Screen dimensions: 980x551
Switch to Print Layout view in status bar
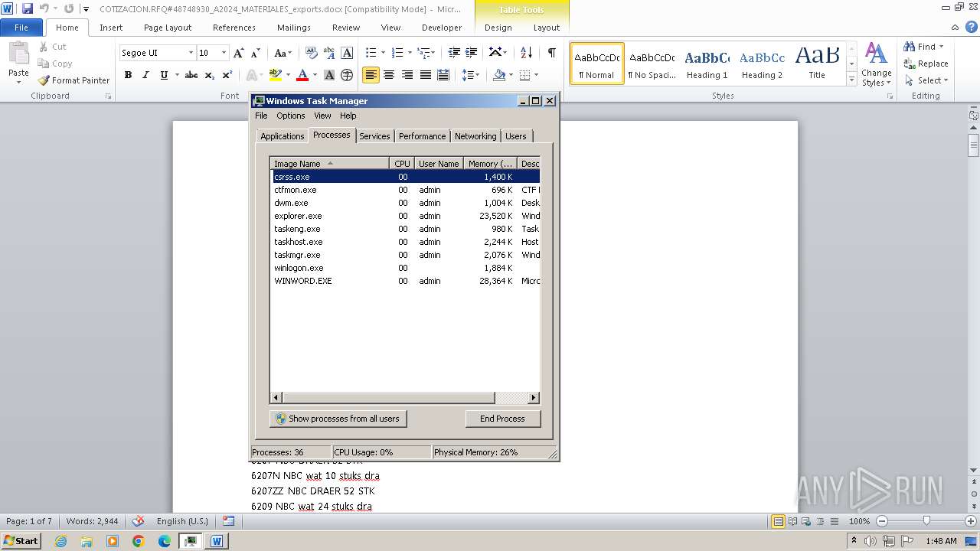coord(778,521)
